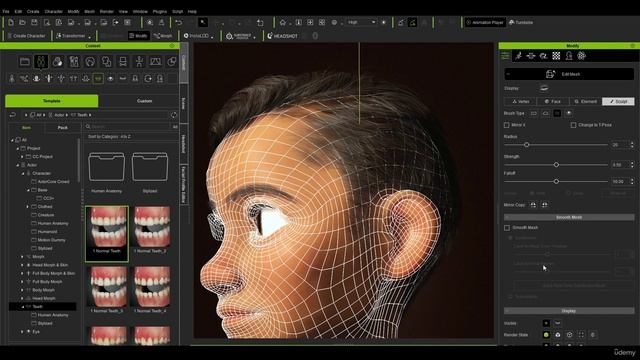Select the last Brush Type icon
The image size is (640, 360).
pyautogui.click(x=569, y=113)
